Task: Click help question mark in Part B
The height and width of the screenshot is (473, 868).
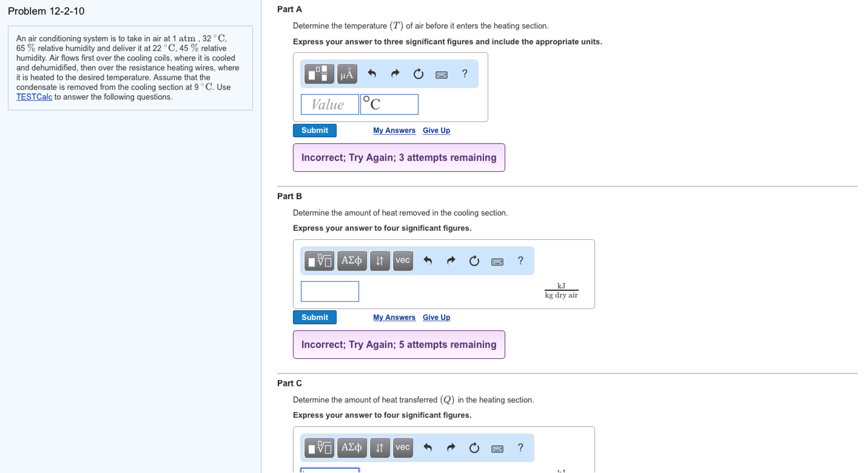Action: click(521, 261)
